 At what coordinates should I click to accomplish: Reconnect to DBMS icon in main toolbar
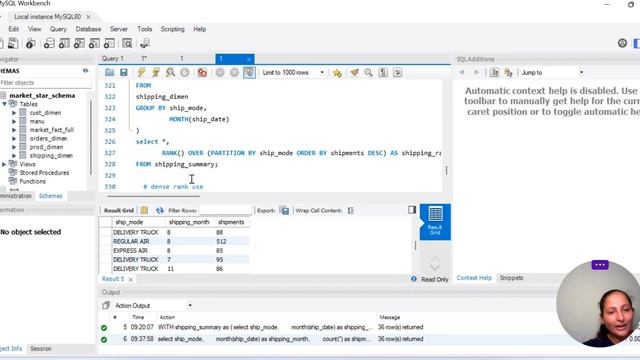[x=144, y=43]
